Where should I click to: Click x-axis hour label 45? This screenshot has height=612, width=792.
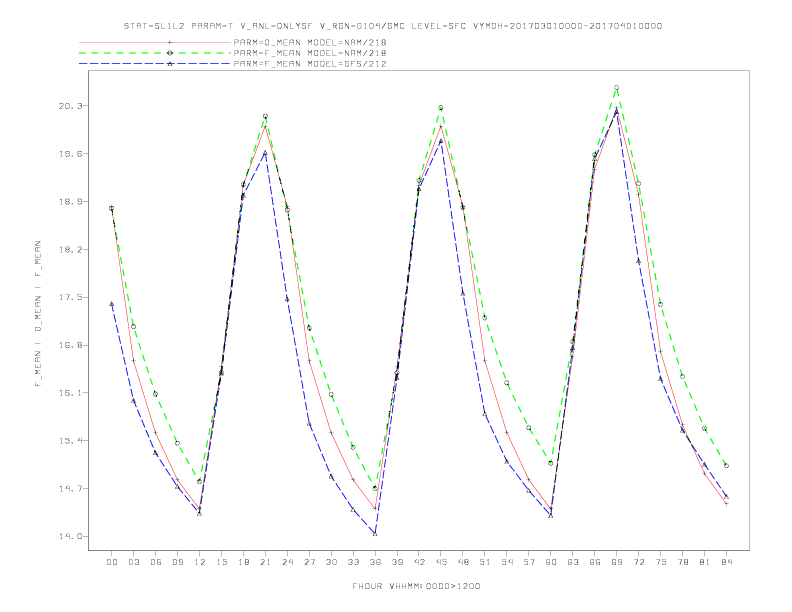coord(441,562)
